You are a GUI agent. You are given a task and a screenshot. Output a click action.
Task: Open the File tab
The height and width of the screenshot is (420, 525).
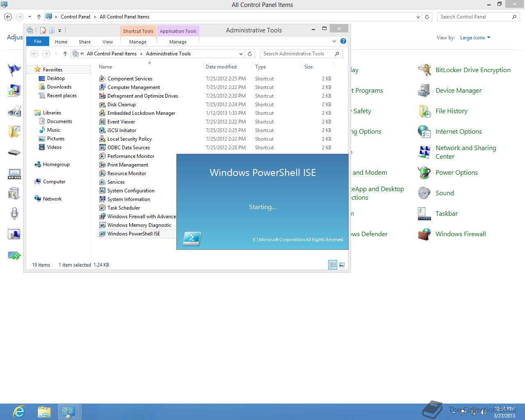38,41
